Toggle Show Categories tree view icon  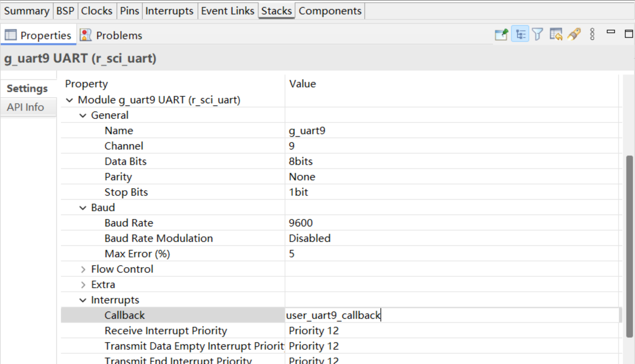(520, 34)
